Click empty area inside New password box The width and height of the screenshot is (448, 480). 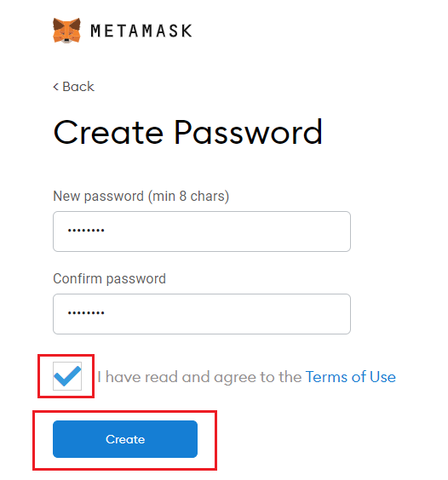[x=227, y=231]
